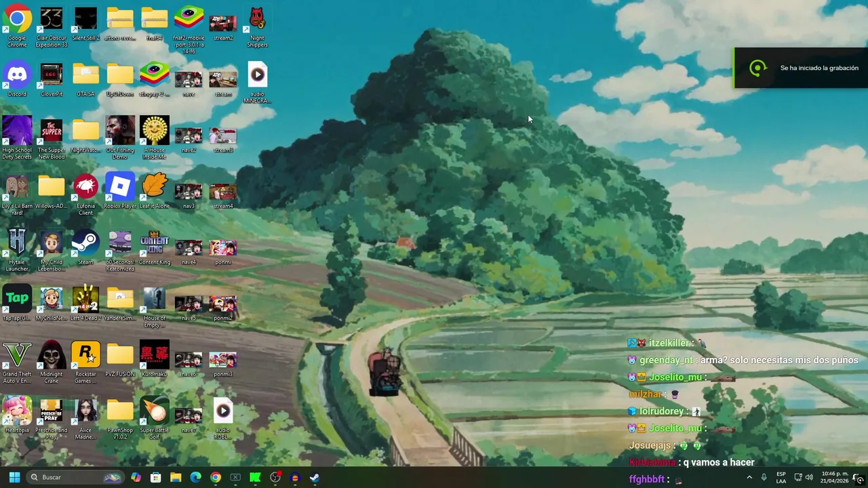Open the Night Shippers shortcut

257,27
